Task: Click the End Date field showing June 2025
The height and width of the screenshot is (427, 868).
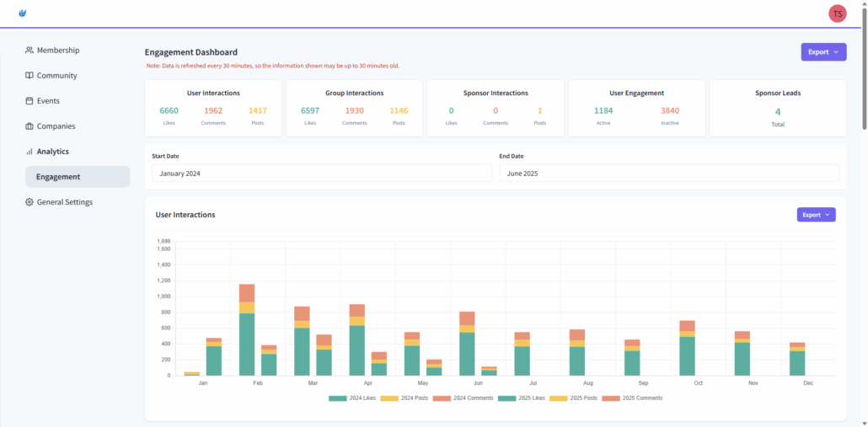Action: tap(669, 173)
